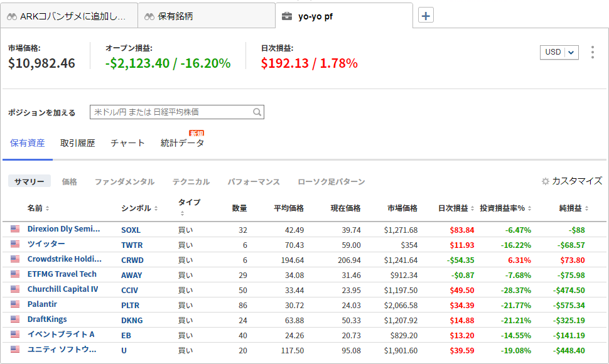
Task: Click US flag icon in PLTR row
Action: click(x=15, y=304)
